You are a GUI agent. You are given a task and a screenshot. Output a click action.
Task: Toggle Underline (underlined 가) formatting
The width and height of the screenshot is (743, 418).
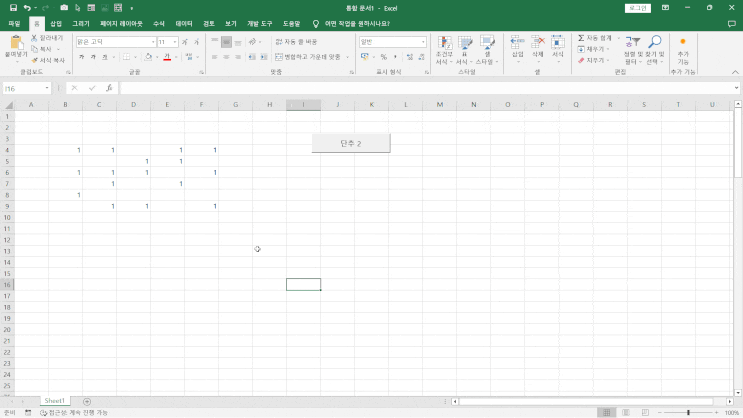click(105, 57)
